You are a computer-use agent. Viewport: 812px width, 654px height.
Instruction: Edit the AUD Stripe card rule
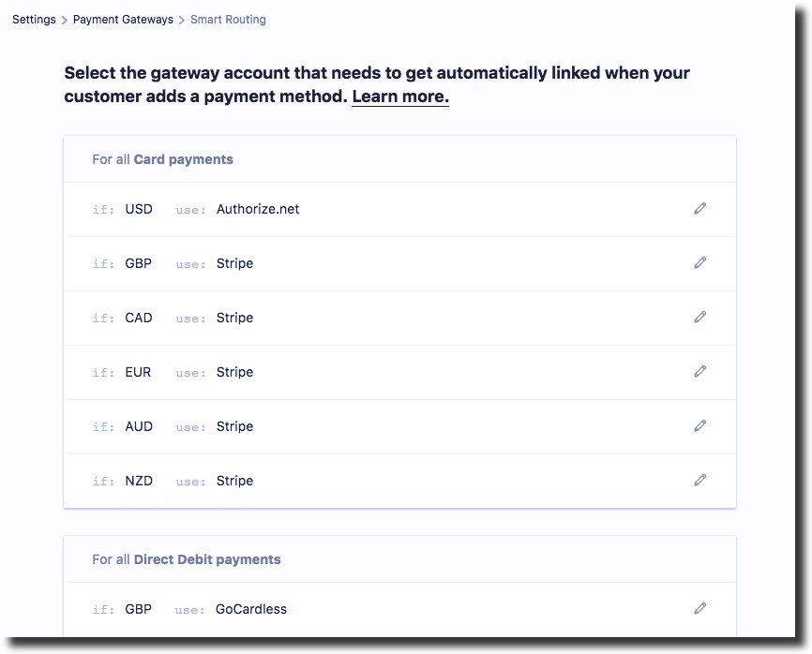click(700, 425)
